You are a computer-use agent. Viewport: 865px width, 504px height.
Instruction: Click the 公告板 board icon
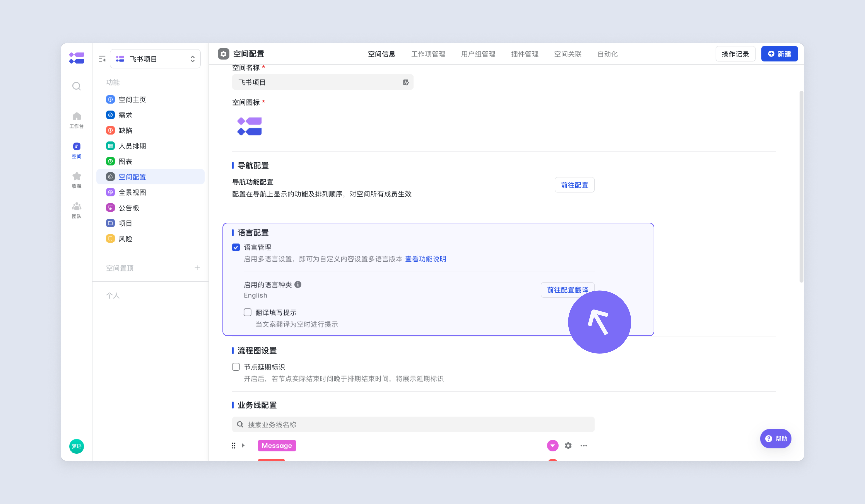coord(110,207)
